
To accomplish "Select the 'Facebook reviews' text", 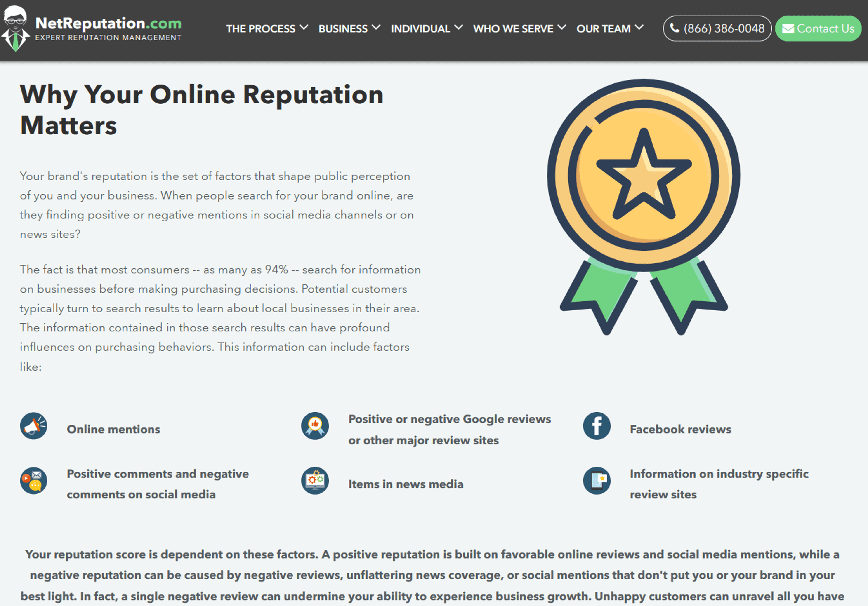I will pyautogui.click(x=680, y=429).
